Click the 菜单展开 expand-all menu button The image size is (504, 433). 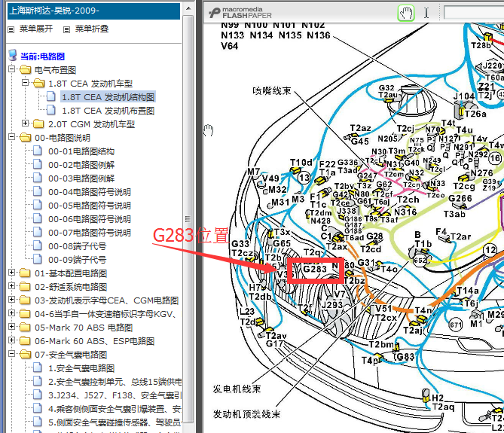tap(36, 29)
